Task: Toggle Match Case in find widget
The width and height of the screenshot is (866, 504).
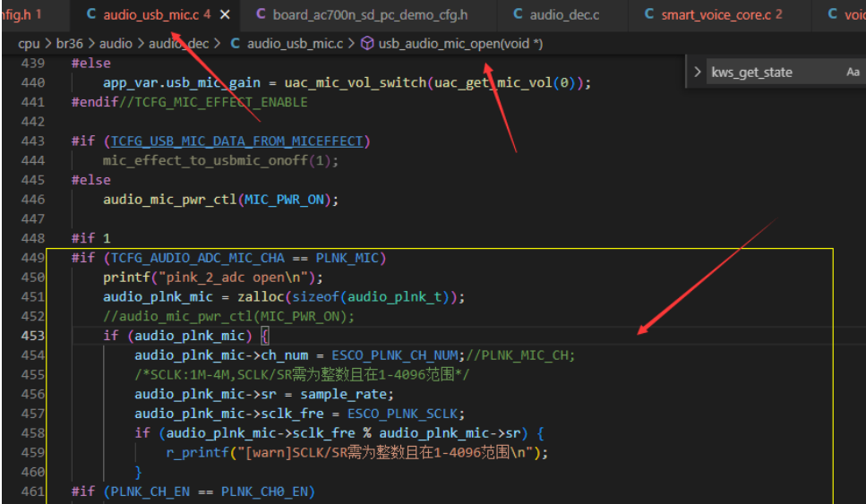Action: [x=853, y=72]
